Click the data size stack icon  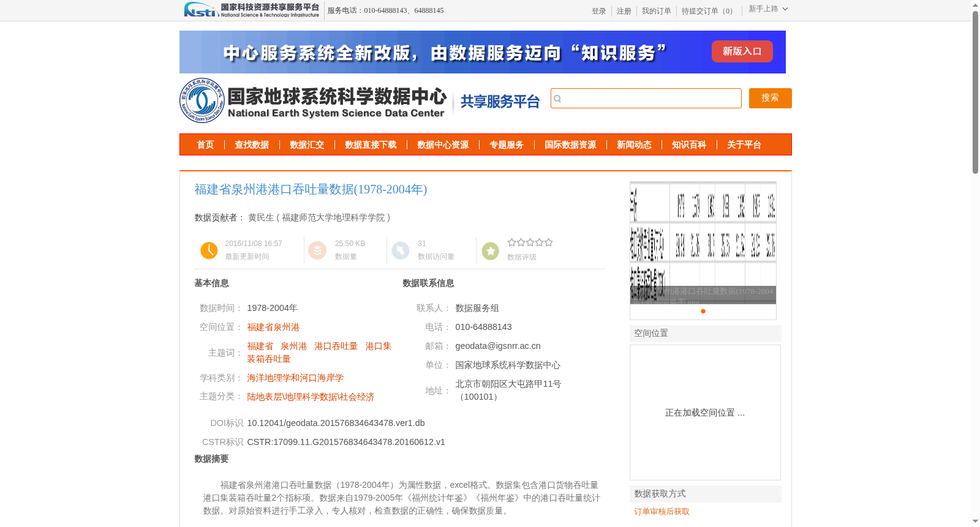(x=317, y=250)
